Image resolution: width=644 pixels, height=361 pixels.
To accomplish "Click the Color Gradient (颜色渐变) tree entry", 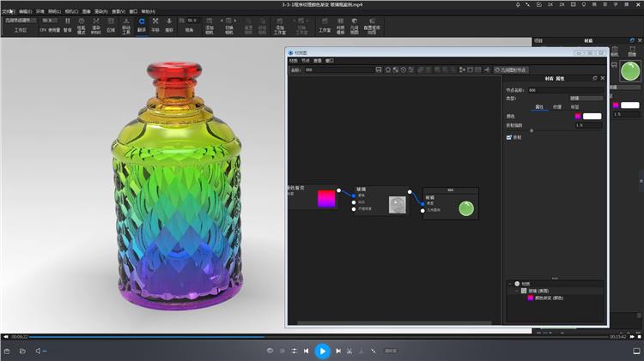I will (x=550, y=298).
